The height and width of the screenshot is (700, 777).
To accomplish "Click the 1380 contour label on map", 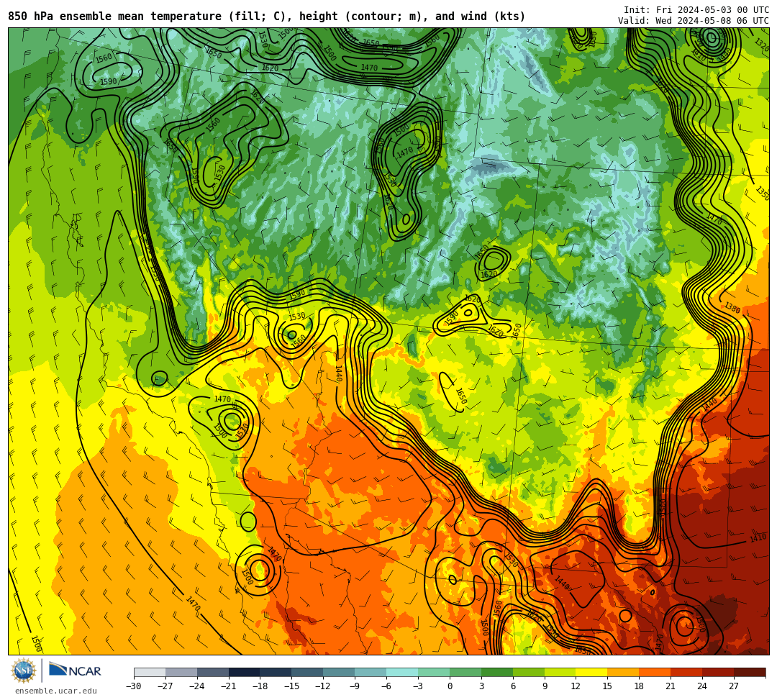I will (x=732, y=308).
